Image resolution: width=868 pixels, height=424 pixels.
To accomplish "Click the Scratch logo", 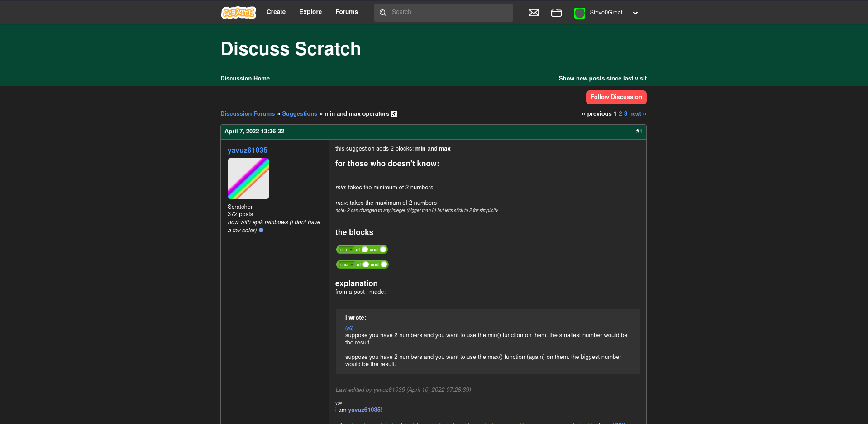I will [238, 13].
